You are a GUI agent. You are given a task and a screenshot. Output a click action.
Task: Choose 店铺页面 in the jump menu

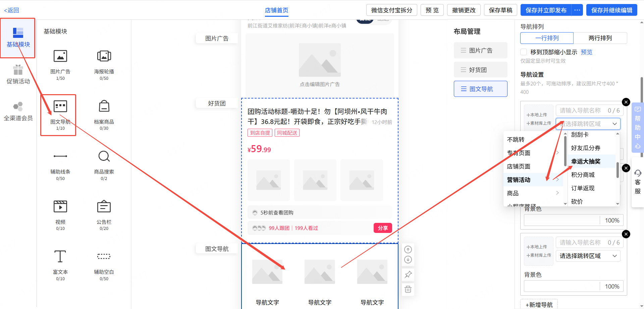tap(533, 166)
